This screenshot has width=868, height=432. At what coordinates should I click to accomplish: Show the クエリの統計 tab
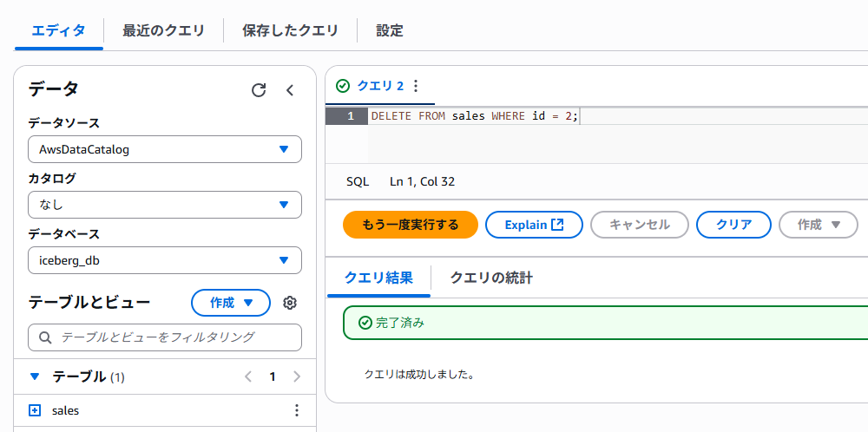click(x=490, y=278)
